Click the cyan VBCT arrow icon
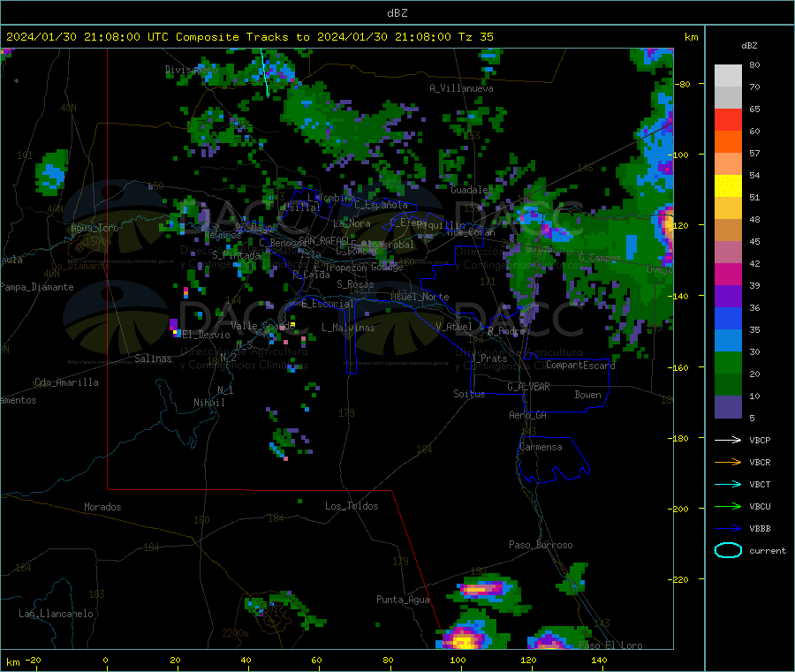 coord(728,485)
